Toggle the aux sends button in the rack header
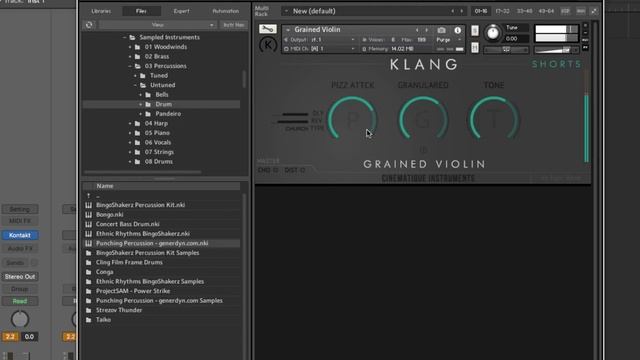 point(580,11)
